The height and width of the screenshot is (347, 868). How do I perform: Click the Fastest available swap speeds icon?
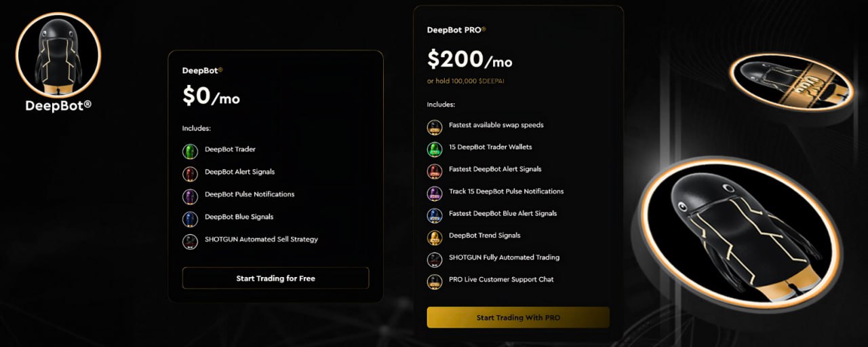(x=435, y=127)
